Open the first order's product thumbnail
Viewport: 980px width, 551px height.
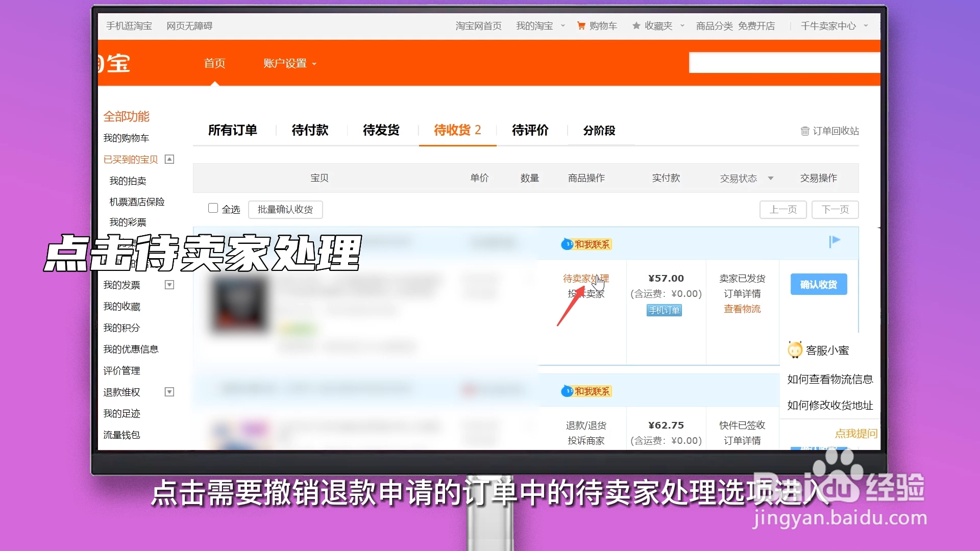239,305
